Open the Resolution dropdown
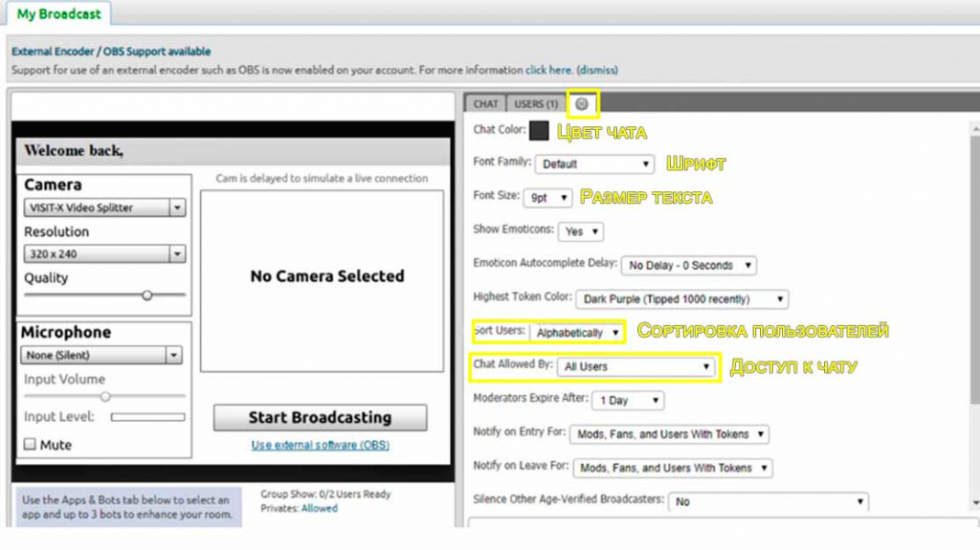 (x=104, y=253)
